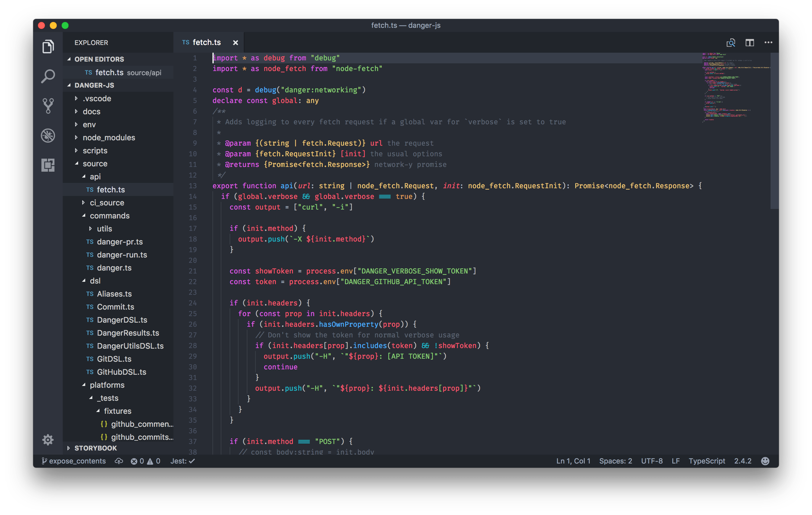Switch to the fetch.ts editor tab
The image size is (812, 515).
[x=206, y=42]
